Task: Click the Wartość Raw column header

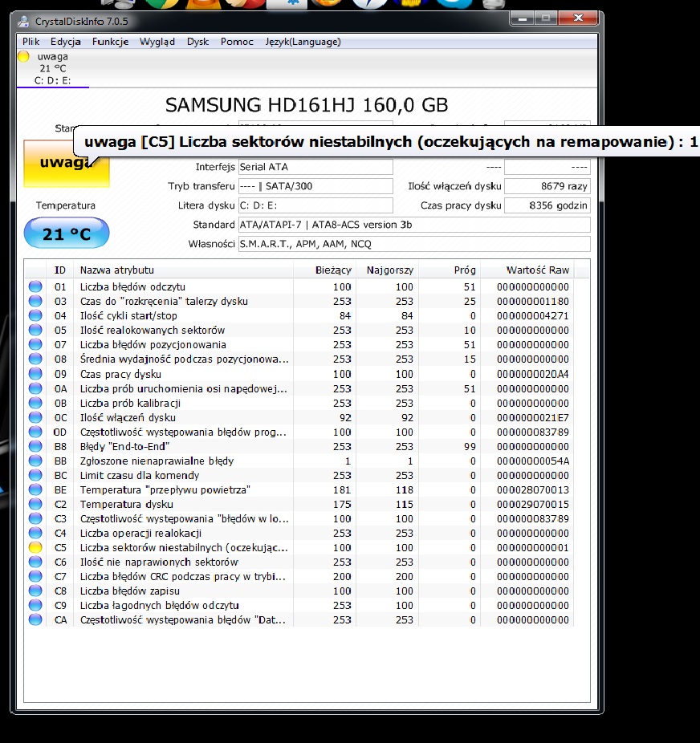Action: click(527, 270)
